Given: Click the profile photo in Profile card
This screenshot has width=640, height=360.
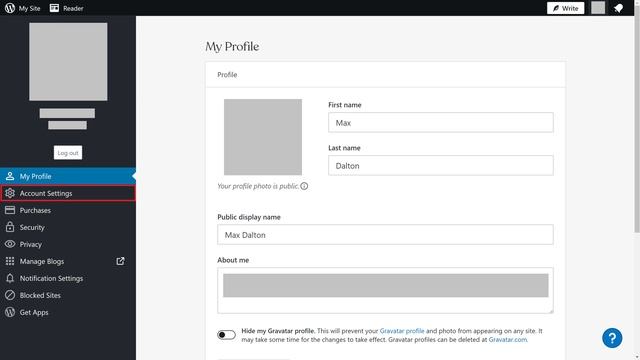Looking at the screenshot, I should tap(263, 137).
